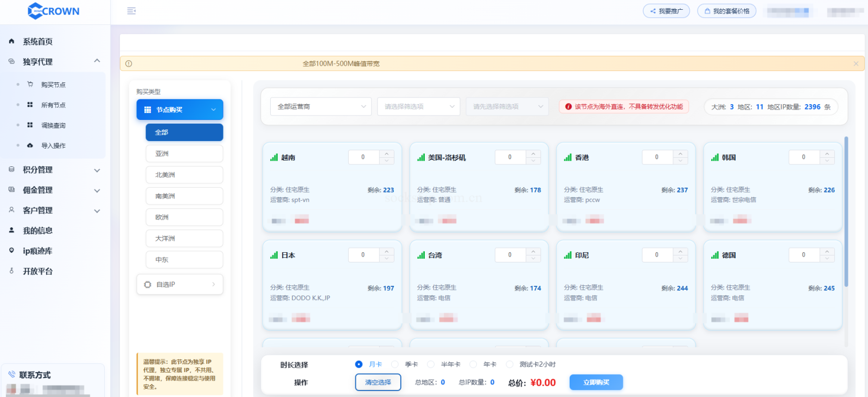Image resolution: width=868 pixels, height=397 pixels.
Task: Click shopping cart icon for 购买节点
Action: click(30, 84)
